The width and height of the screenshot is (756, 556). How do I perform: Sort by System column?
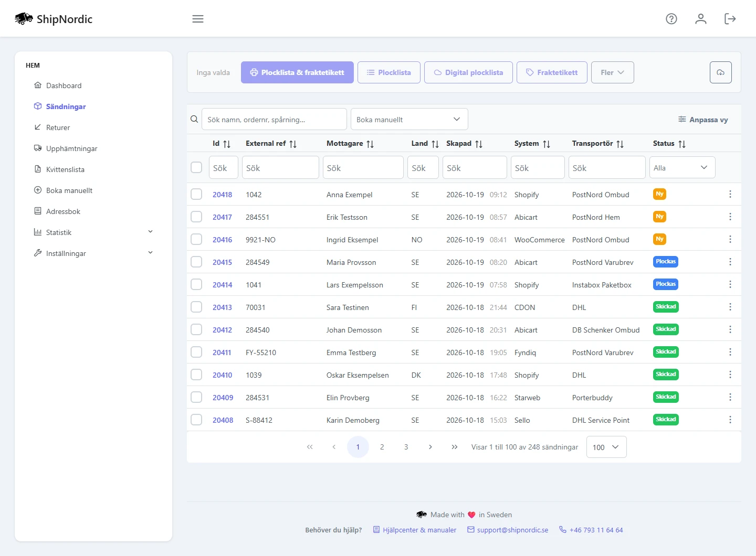(x=547, y=144)
